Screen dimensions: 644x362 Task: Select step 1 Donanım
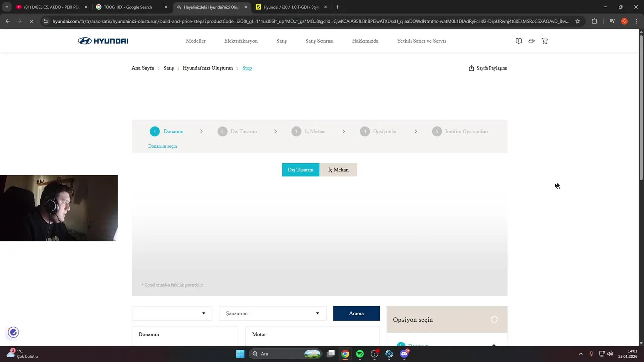(x=167, y=131)
